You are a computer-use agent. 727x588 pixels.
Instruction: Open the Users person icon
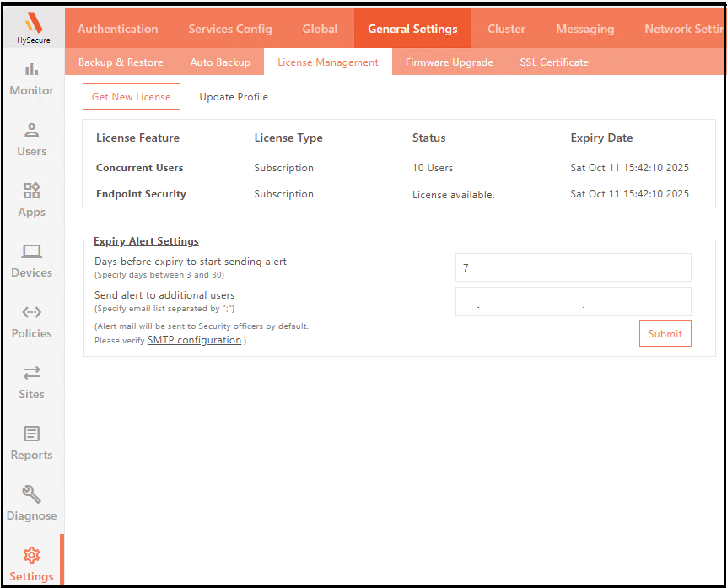[x=31, y=130]
